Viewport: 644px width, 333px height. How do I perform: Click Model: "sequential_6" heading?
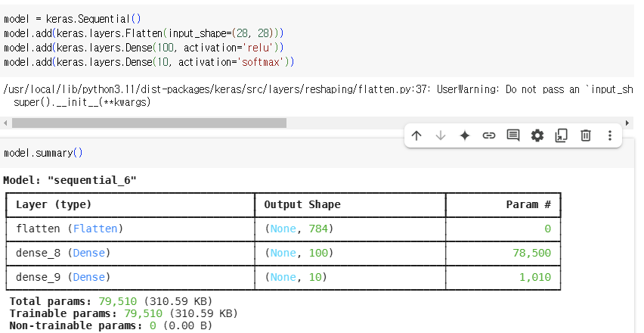coord(70,180)
